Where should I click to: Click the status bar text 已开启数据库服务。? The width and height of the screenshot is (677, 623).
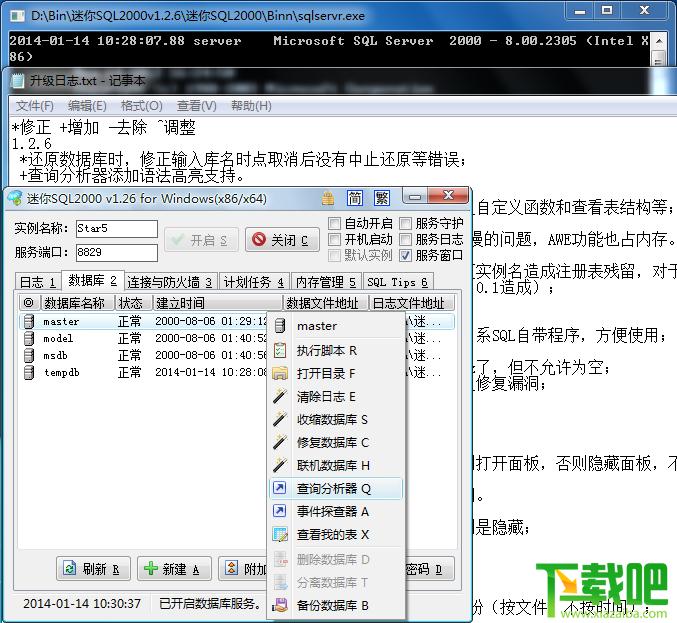click(209, 603)
